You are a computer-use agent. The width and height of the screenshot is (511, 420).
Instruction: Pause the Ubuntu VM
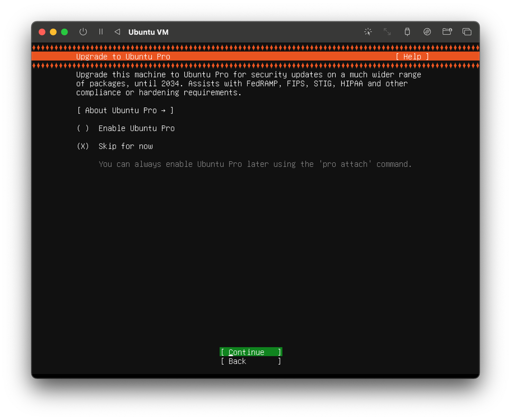pyautogui.click(x=101, y=32)
